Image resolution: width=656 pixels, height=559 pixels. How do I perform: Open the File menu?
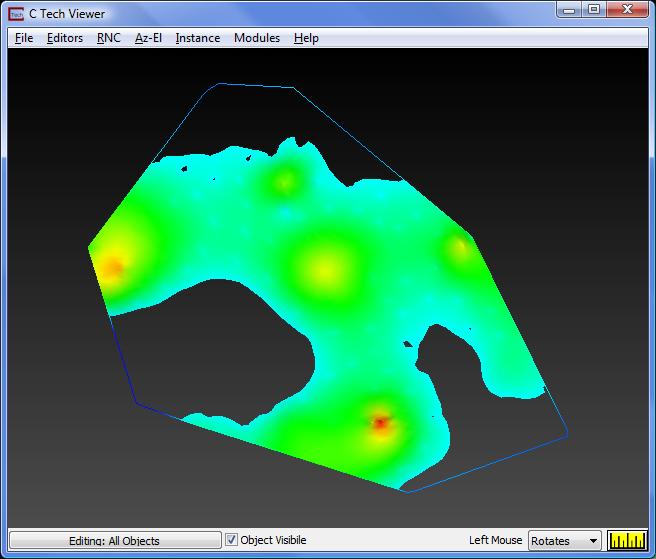24,38
